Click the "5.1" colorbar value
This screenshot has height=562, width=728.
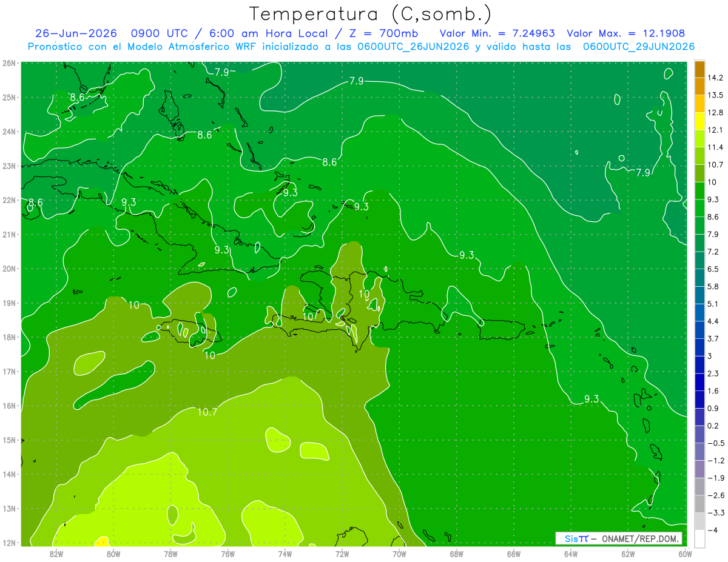(712, 304)
